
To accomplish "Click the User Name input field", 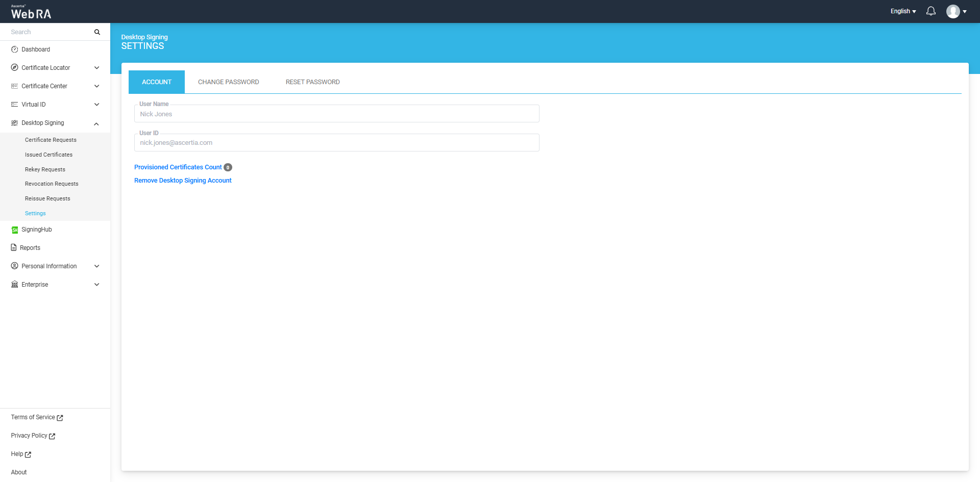I will (x=336, y=114).
